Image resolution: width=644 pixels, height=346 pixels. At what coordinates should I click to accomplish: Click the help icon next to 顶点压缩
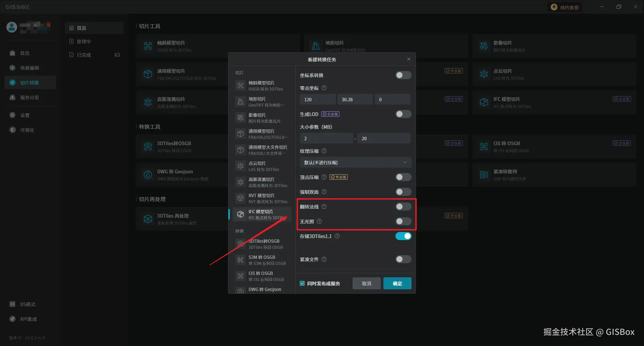point(324,177)
